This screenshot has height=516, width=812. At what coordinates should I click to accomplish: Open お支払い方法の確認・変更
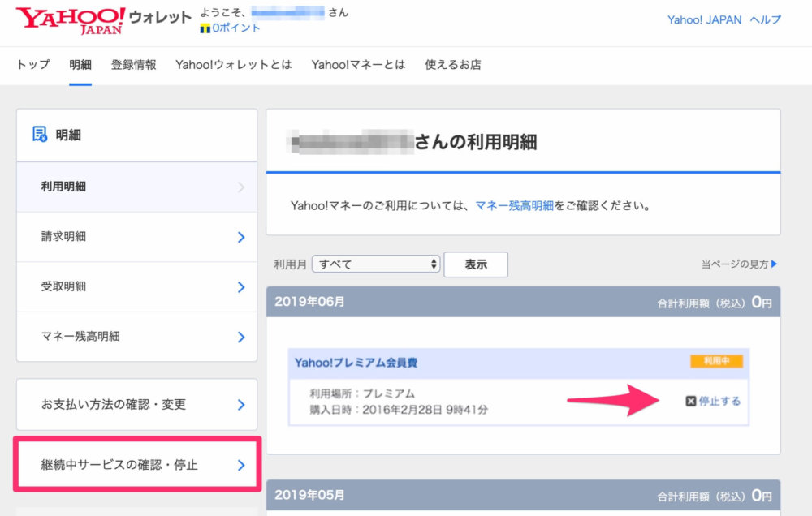(136, 404)
